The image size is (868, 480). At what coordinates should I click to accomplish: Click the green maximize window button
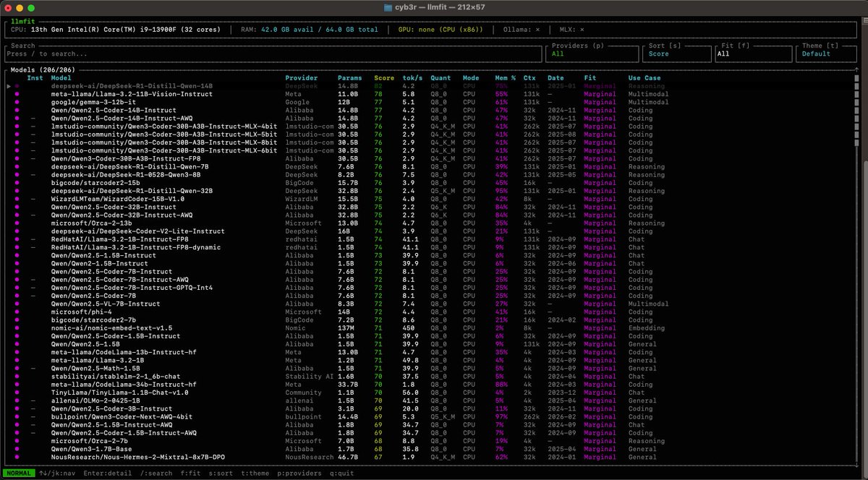pyautogui.click(x=32, y=7)
